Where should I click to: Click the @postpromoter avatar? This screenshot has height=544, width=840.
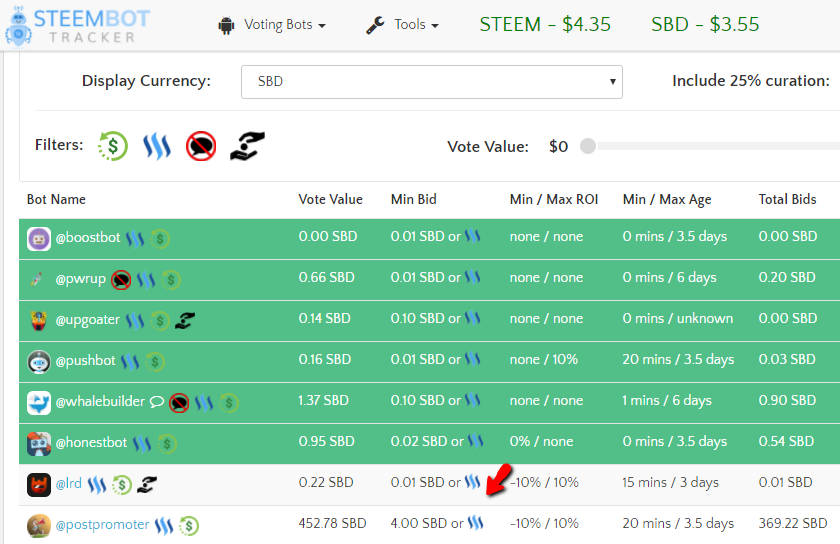[x=39, y=526]
